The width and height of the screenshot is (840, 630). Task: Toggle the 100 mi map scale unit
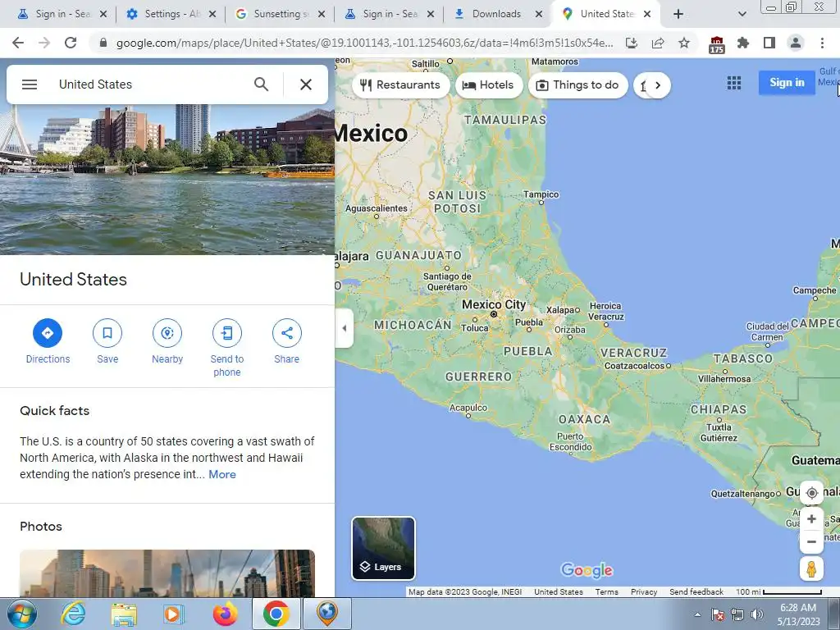pyautogui.click(x=778, y=592)
